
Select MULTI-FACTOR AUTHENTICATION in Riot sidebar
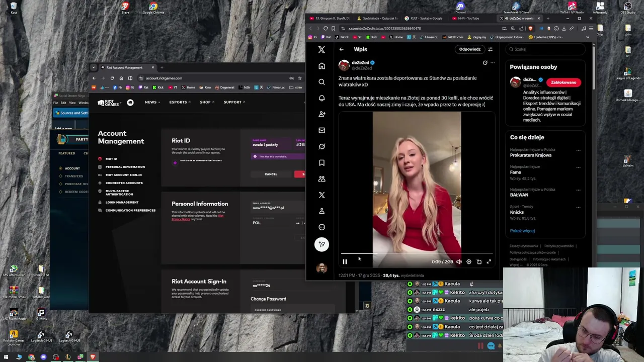tap(119, 193)
